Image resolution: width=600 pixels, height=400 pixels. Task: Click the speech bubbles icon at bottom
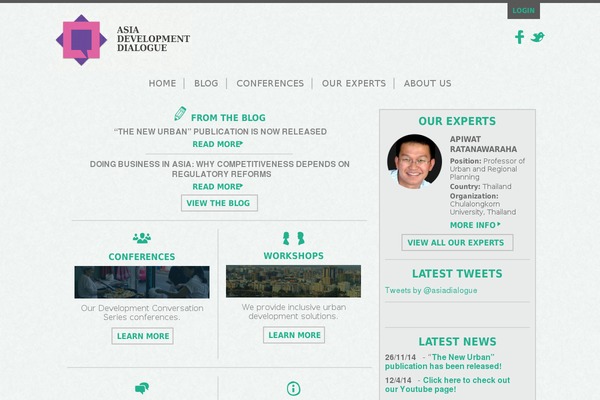[142, 388]
